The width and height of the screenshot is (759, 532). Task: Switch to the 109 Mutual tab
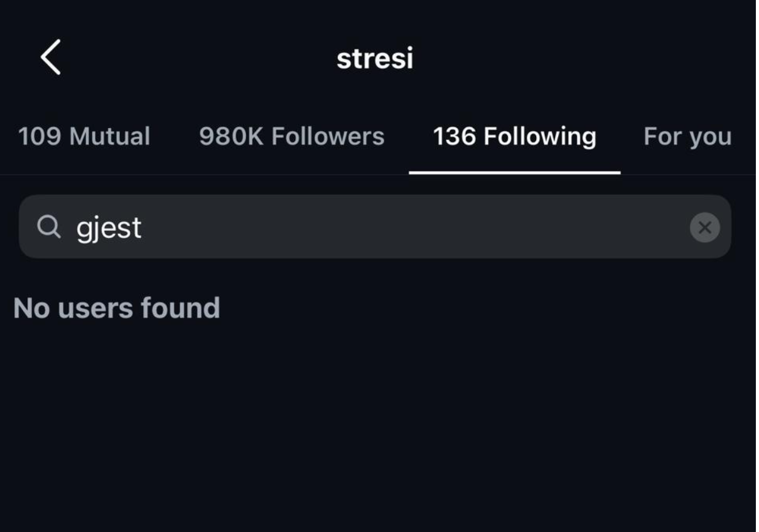coord(84,137)
